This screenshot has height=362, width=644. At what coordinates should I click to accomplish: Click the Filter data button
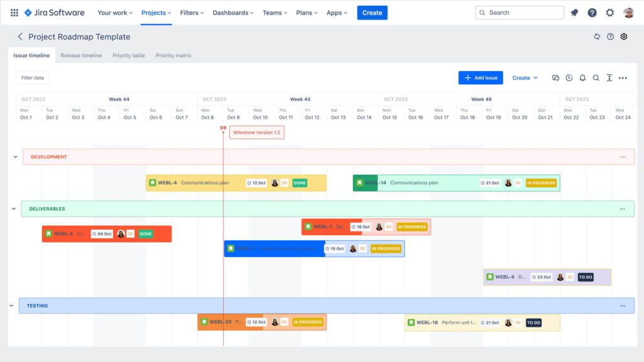33,78
